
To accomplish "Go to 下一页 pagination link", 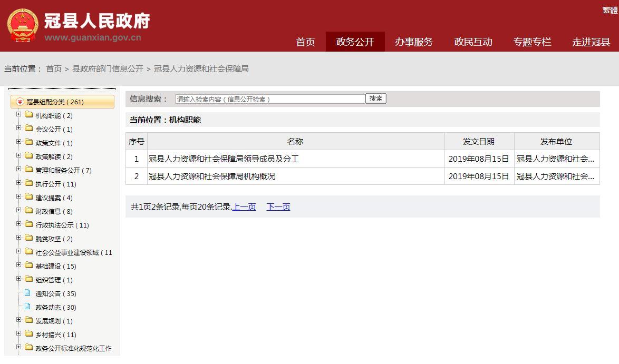I will (x=278, y=206).
